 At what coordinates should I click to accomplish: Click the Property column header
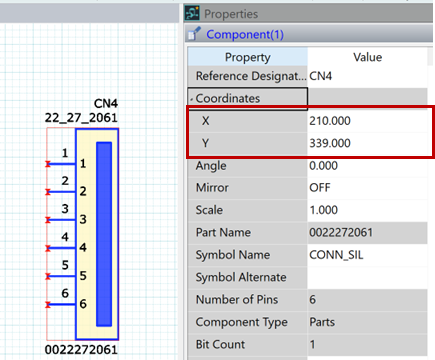pos(247,57)
